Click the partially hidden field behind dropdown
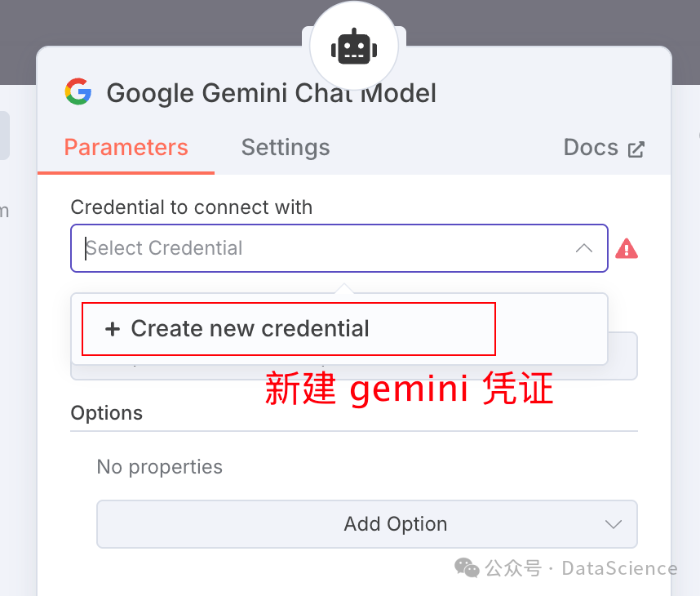The height and width of the screenshot is (596, 700). 622,356
